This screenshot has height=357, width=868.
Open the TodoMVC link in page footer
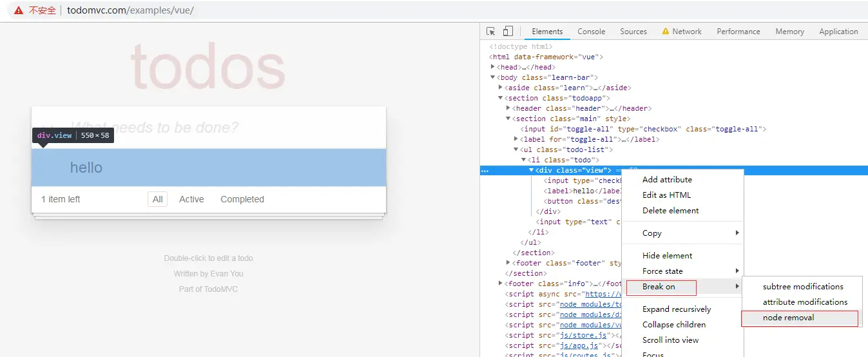click(x=221, y=289)
